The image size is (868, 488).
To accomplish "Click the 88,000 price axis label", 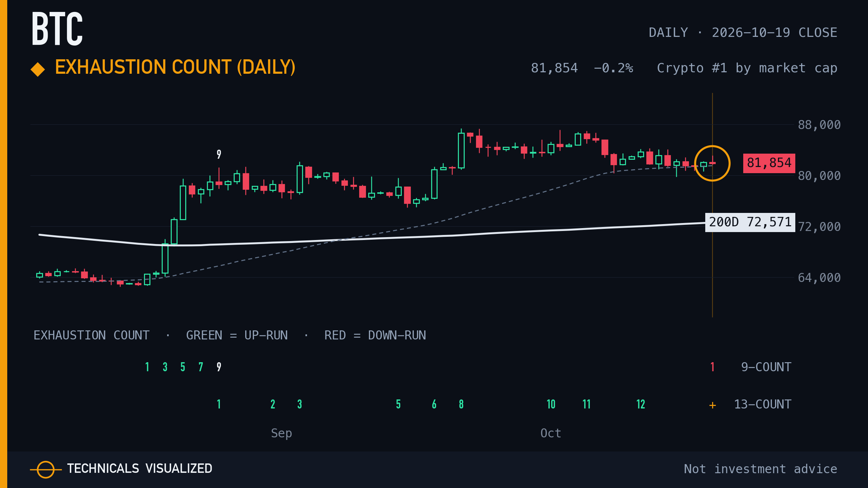I will click(x=819, y=125).
